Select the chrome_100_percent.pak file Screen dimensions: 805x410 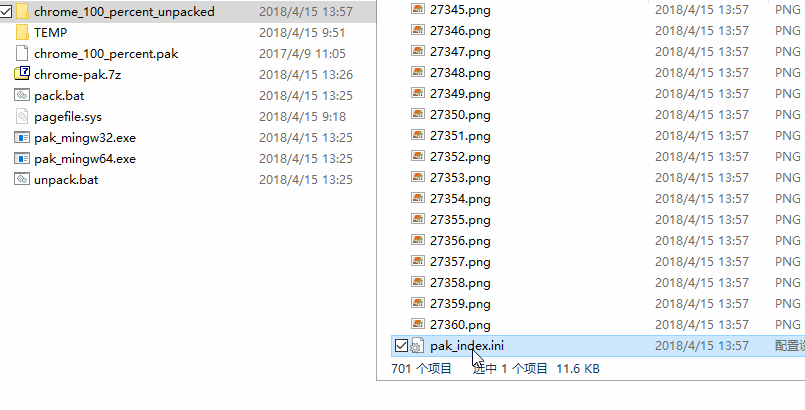click(x=106, y=53)
